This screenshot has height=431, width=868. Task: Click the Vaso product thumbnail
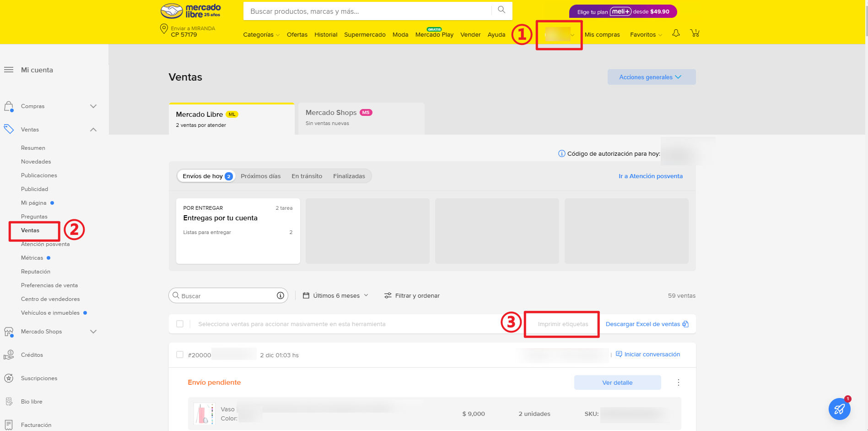(x=204, y=414)
